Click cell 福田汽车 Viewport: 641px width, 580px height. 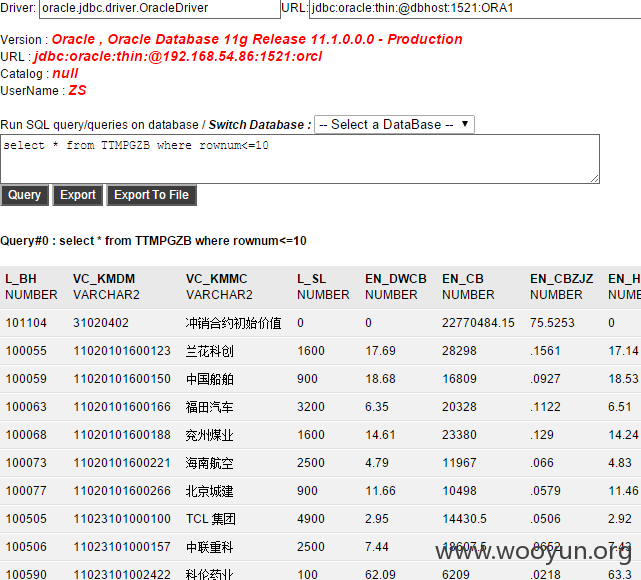(209, 407)
